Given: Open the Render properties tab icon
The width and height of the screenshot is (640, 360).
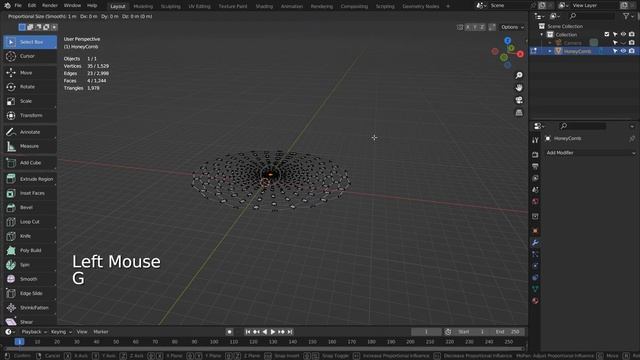Looking at the screenshot, I should (535, 155).
